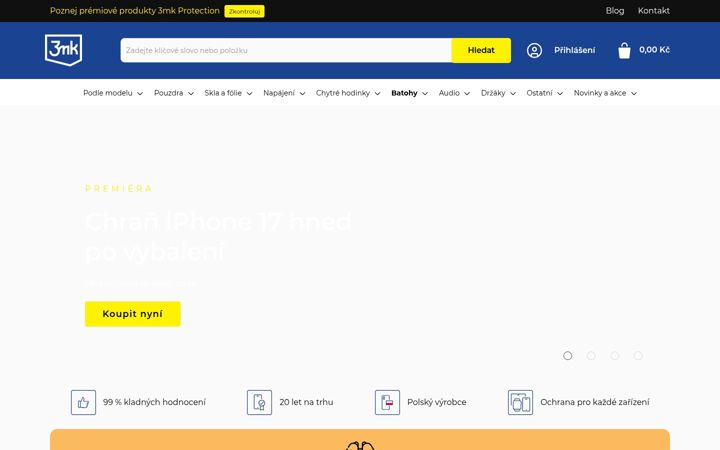The width and height of the screenshot is (720, 450).
Task: Select the third carousel slide dot
Action: 614,356
